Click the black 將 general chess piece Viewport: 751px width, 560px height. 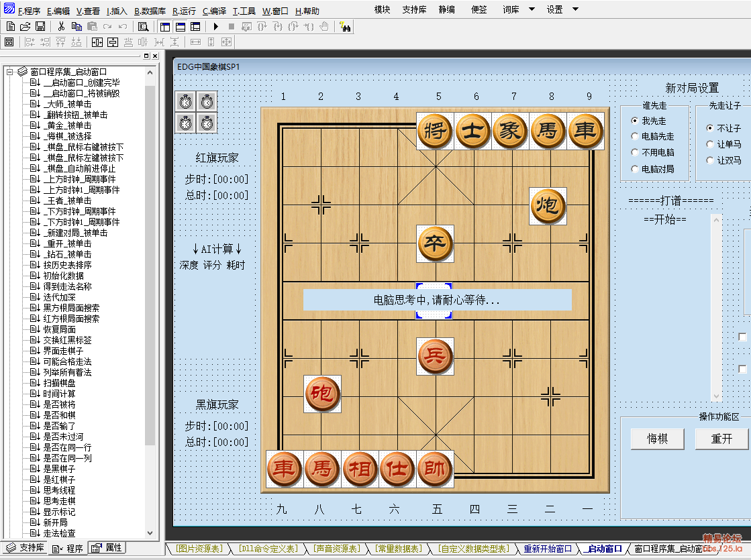click(435, 131)
